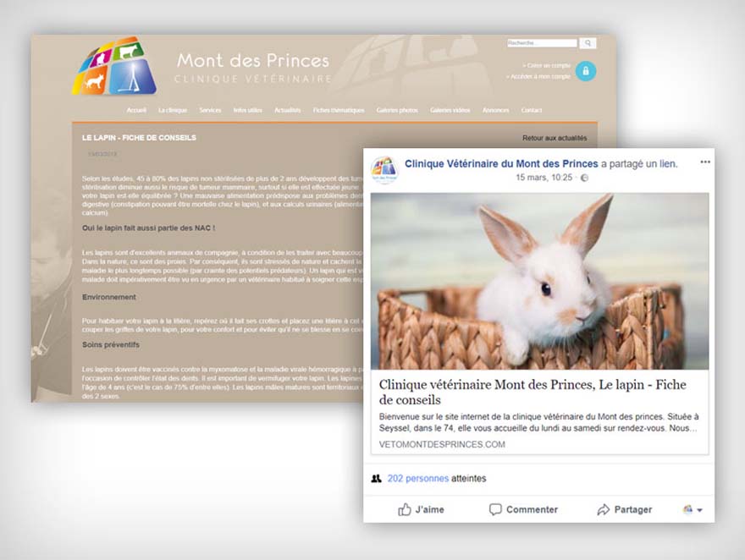Select Annonces in the navigation bar
Screen dimensions: 745x560
click(495, 110)
